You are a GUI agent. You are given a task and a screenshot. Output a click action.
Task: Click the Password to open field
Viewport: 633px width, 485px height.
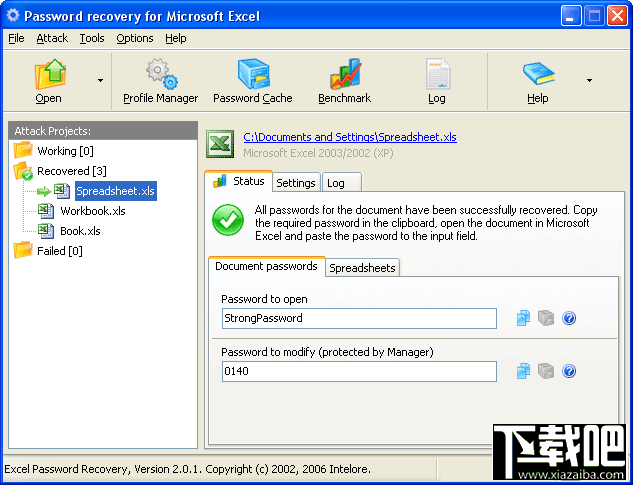(359, 318)
